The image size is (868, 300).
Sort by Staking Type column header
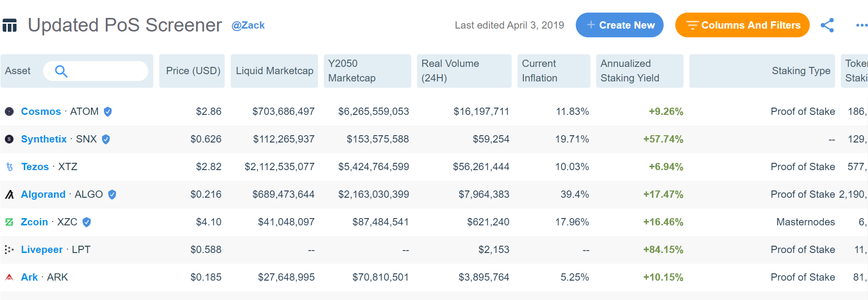pyautogui.click(x=762, y=71)
